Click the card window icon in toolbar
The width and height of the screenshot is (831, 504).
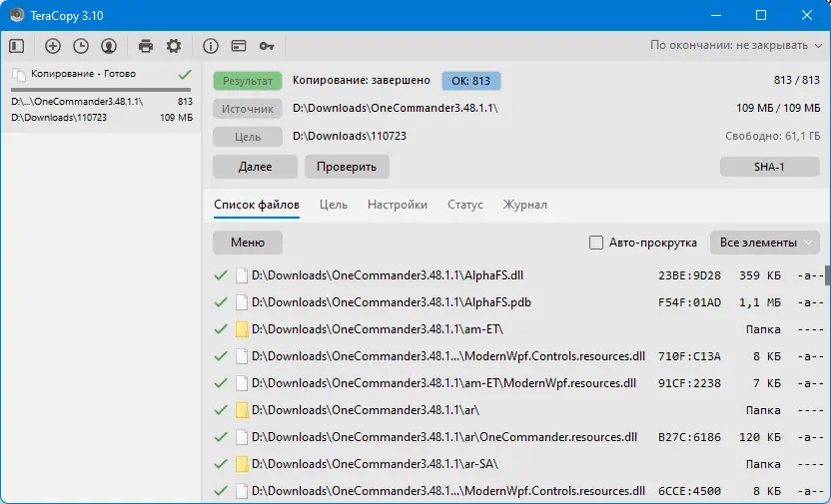(239, 46)
